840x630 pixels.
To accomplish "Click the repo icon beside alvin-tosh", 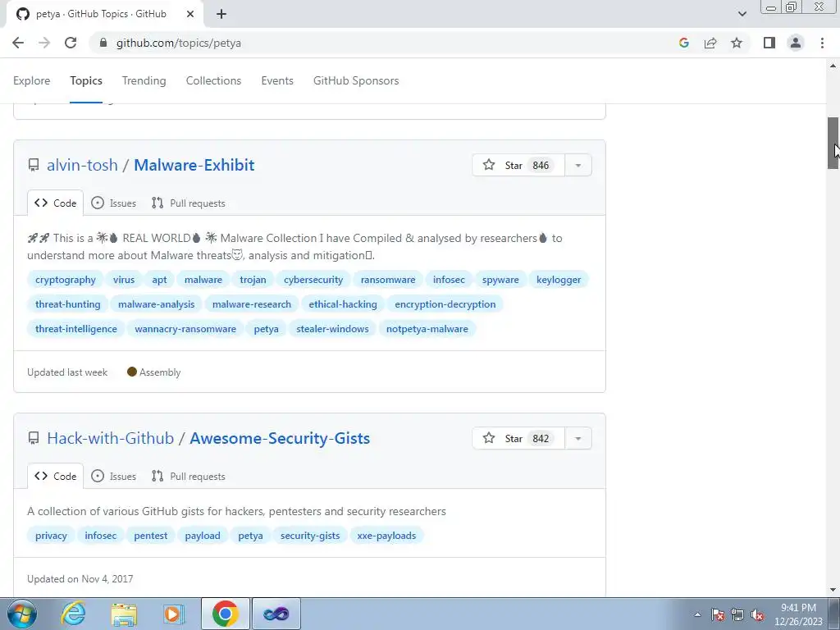I will tap(33, 165).
